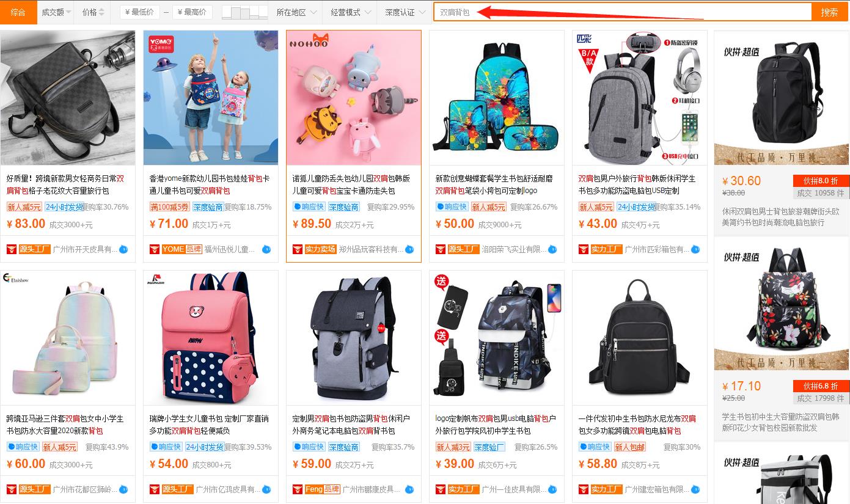This screenshot has height=504, width=850.
Task: Click the ¥ 最低价 minimum price field
Action: (139, 12)
